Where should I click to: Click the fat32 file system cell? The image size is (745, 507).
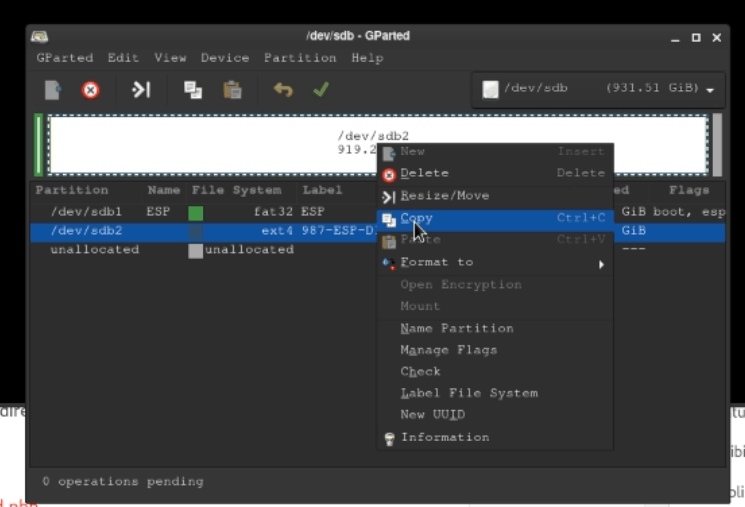click(273, 211)
